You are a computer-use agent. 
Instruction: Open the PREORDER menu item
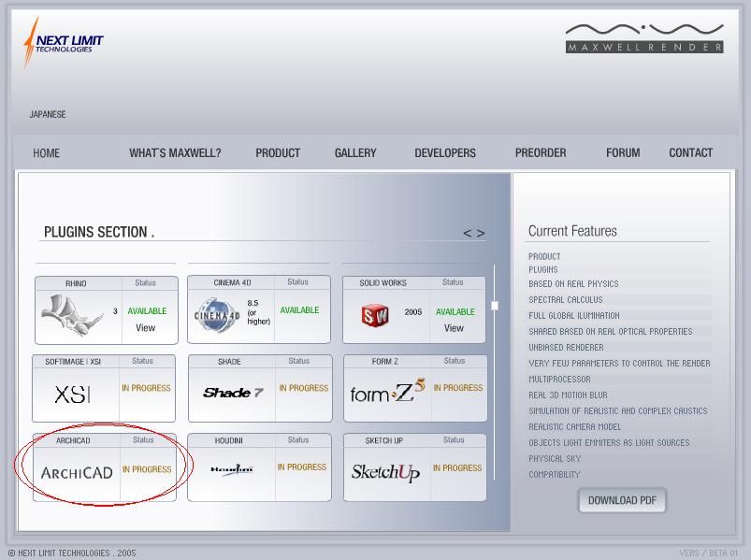click(x=541, y=153)
